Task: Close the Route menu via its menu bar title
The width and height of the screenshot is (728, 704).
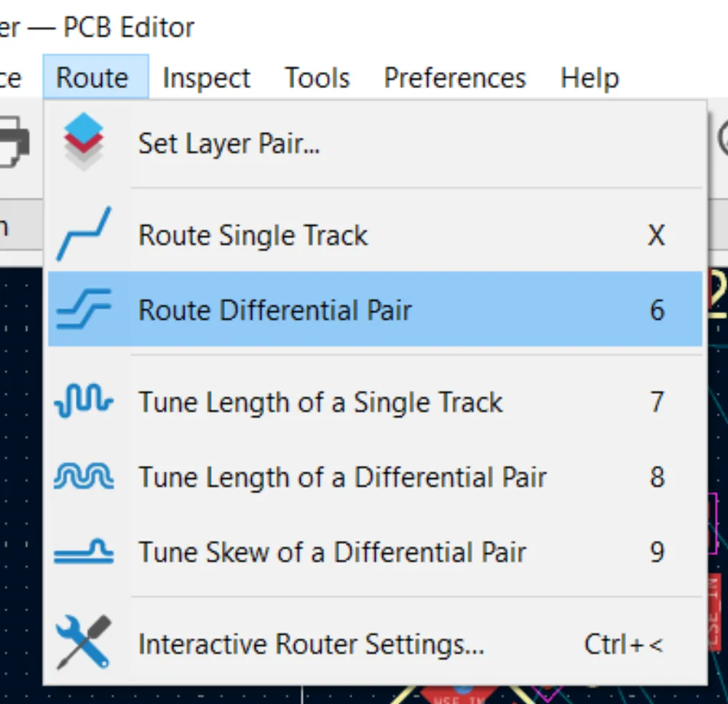Action: [93, 78]
